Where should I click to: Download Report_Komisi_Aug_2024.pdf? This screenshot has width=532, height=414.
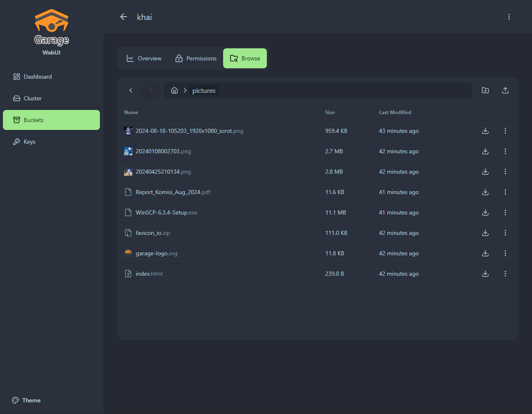tap(485, 192)
